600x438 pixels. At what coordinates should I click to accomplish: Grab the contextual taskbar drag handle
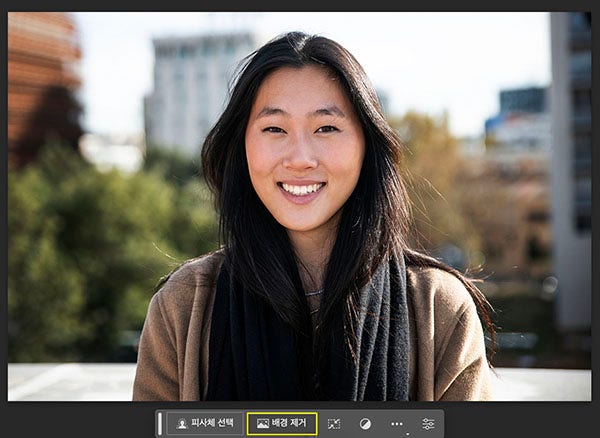160,424
